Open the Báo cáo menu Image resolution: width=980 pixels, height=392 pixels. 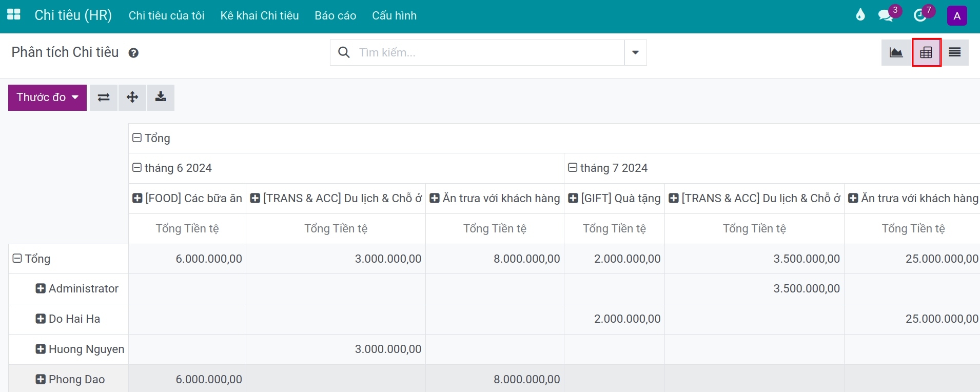(x=336, y=15)
